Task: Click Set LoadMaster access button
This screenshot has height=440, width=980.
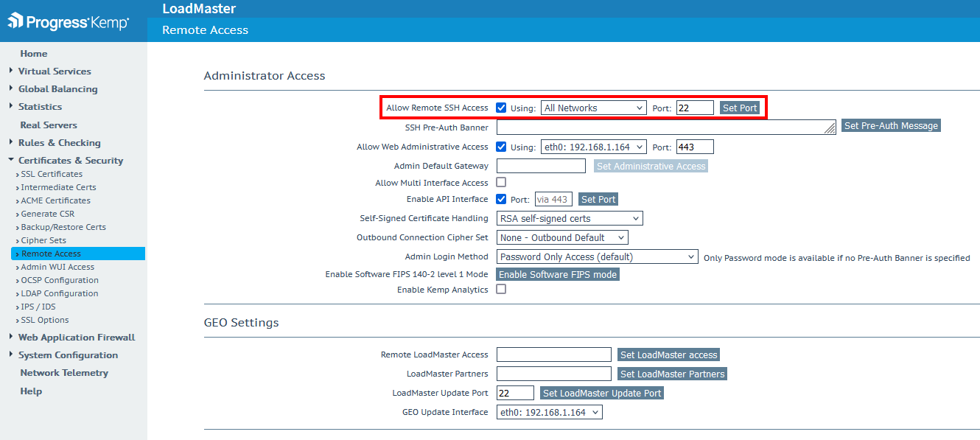Action: click(668, 355)
